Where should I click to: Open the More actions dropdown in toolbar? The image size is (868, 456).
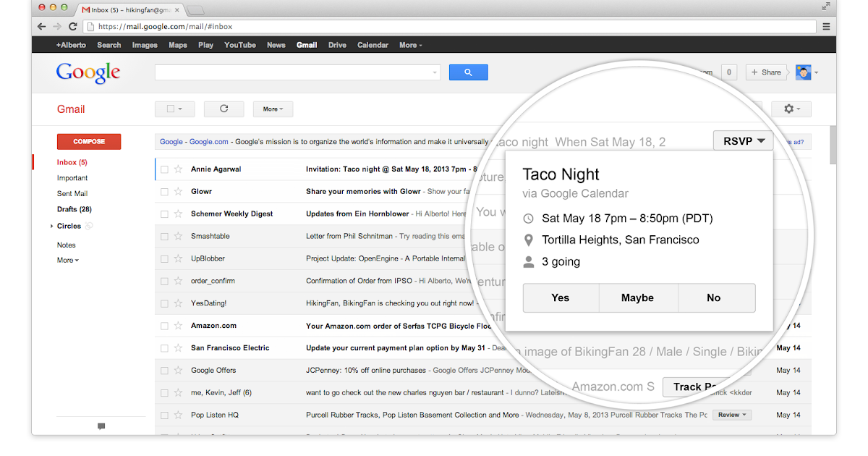(x=273, y=109)
